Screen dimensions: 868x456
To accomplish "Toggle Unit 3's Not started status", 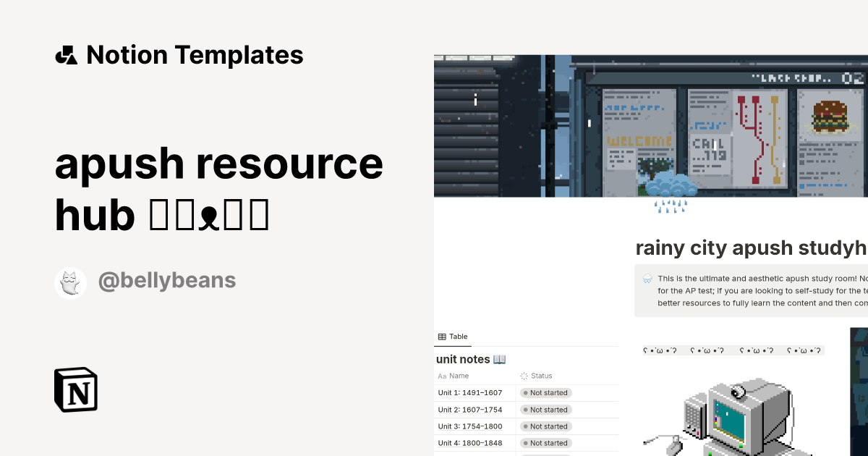I will [545, 426].
